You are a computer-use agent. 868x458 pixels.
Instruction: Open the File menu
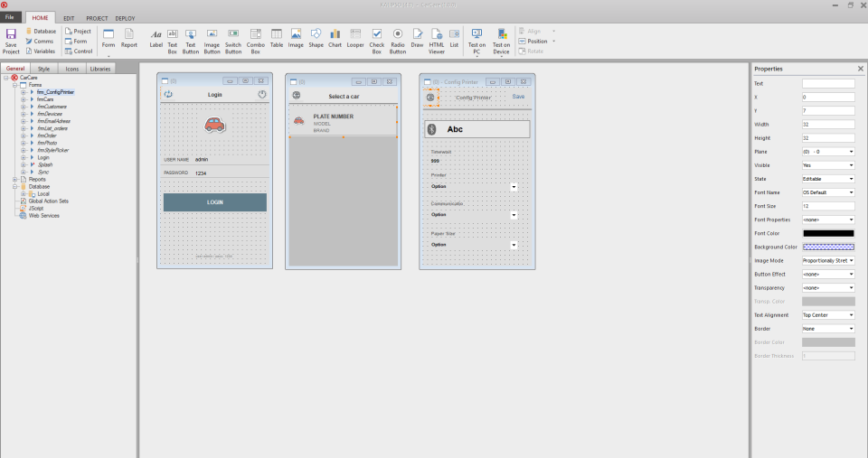pyautogui.click(x=10, y=17)
